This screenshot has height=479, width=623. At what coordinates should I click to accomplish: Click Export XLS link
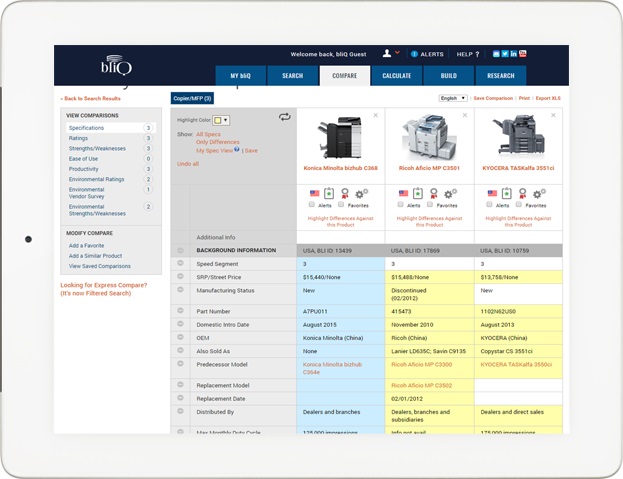(x=548, y=98)
